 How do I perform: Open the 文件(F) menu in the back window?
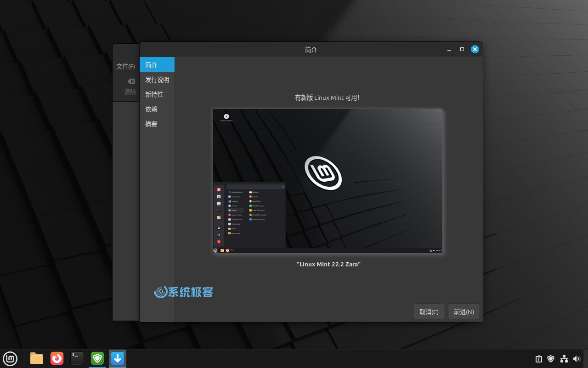pyautogui.click(x=126, y=66)
